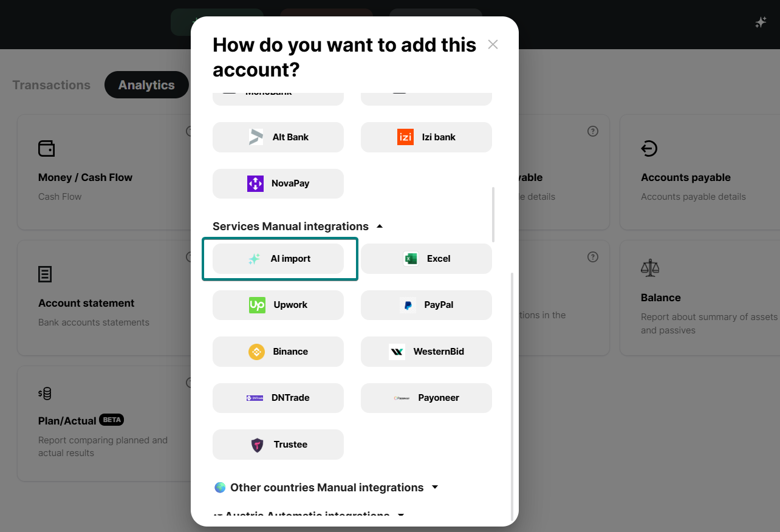
Task: Expand Other countries Manual integrations
Action: (434, 488)
